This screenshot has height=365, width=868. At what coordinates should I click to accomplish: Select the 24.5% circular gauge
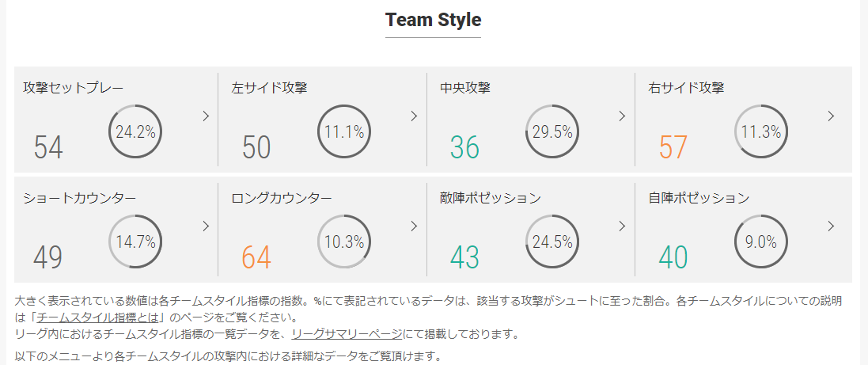point(552,241)
